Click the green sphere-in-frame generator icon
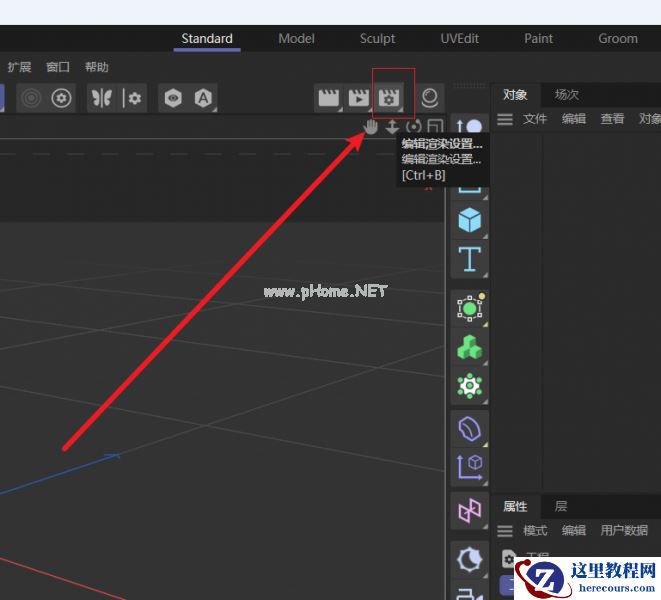The image size is (661, 600). click(470, 308)
